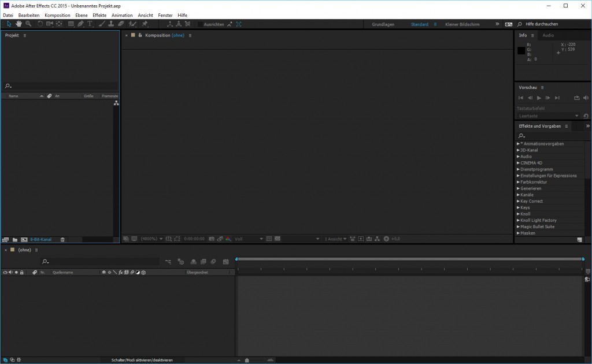This screenshot has height=364, width=592.
Task: Select the Pen tool
Action: coord(80,24)
